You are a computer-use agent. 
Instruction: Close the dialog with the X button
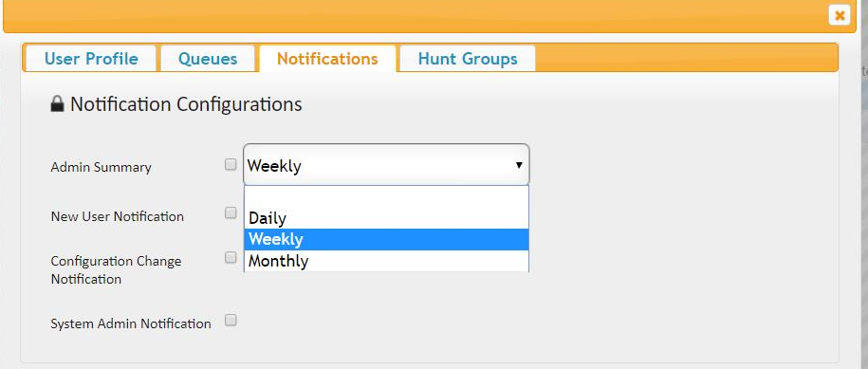[840, 15]
